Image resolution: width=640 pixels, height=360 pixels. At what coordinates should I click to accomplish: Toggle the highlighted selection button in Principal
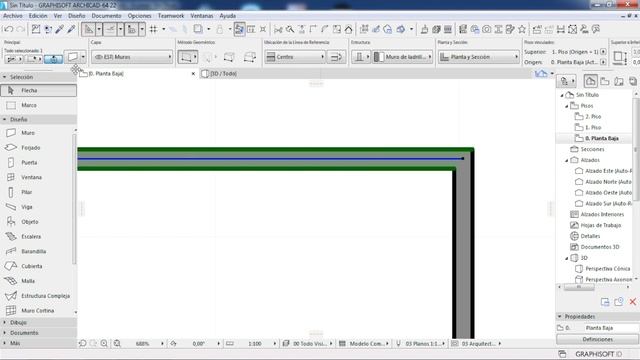tap(53, 59)
